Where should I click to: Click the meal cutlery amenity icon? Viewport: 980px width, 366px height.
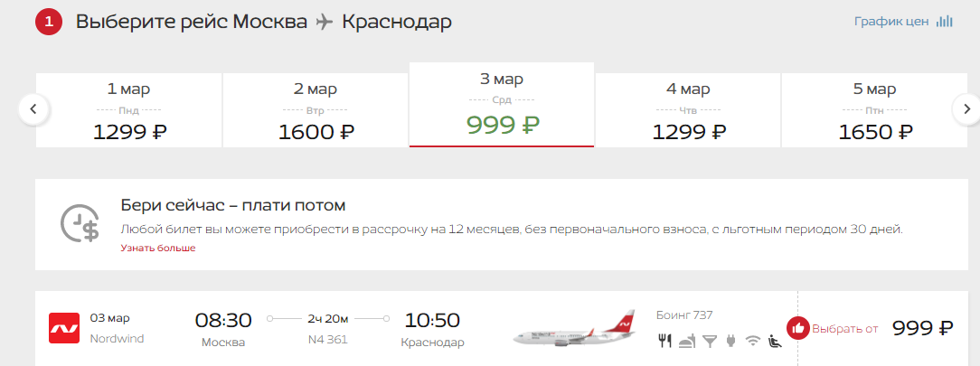tap(664, 341)
